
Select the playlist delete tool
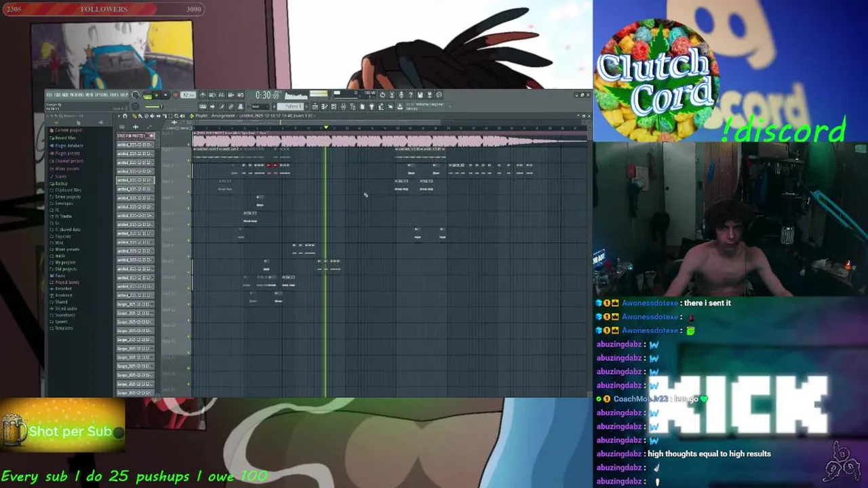(146, 116)
